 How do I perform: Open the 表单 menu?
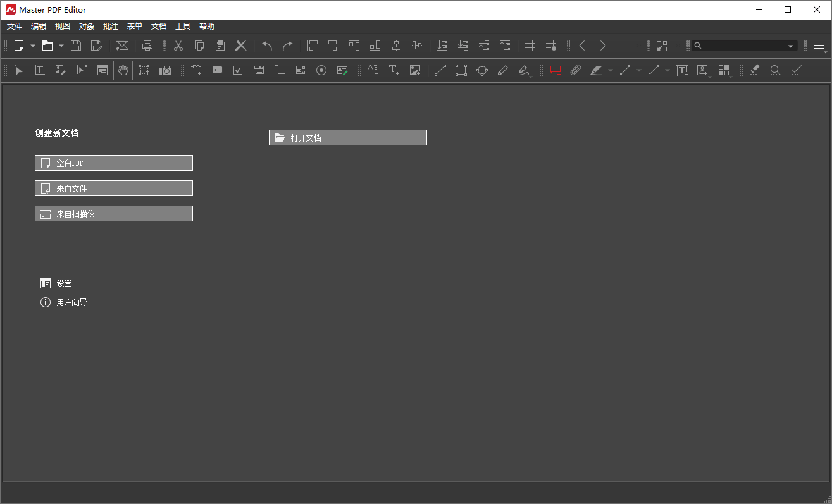(x=134, y=26)
